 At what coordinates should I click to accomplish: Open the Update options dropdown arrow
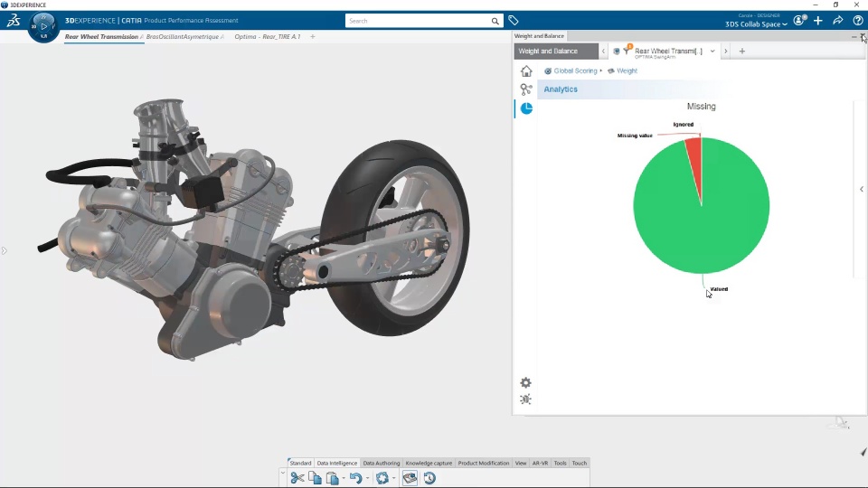click(393, 478)
